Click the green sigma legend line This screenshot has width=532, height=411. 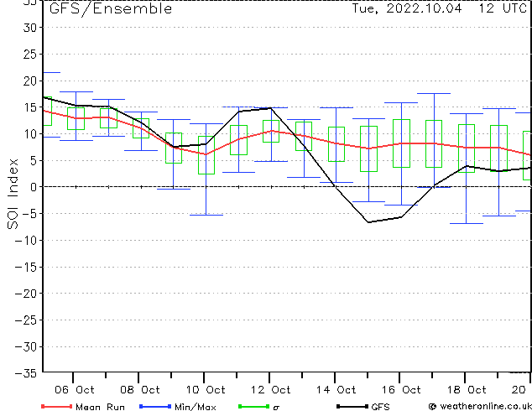254,406
